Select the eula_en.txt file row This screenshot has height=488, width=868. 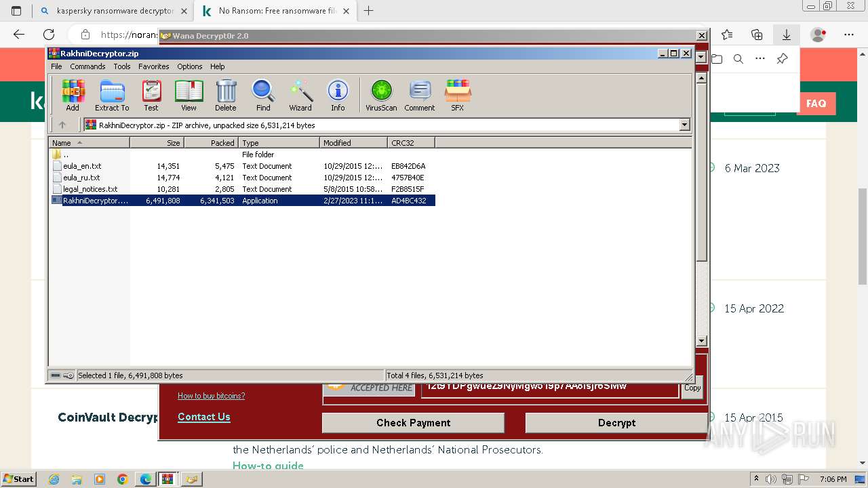pos(242,166)
